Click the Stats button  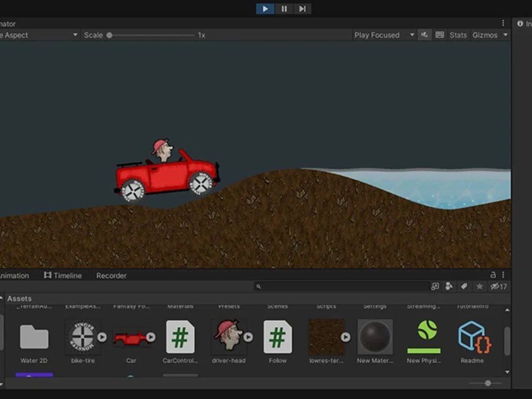pyautogui.click(x=458, y=35)
